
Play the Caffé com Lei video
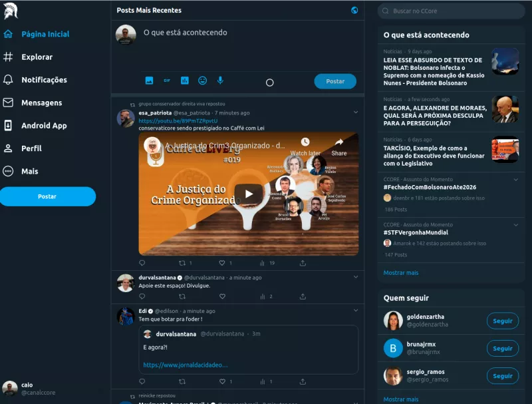[249, 194]
